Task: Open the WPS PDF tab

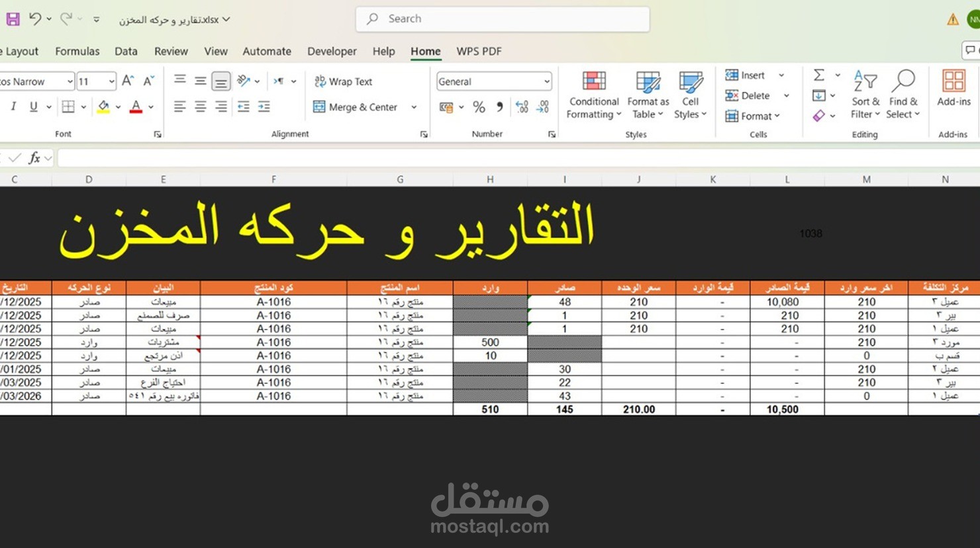Action: pos(479,51)
